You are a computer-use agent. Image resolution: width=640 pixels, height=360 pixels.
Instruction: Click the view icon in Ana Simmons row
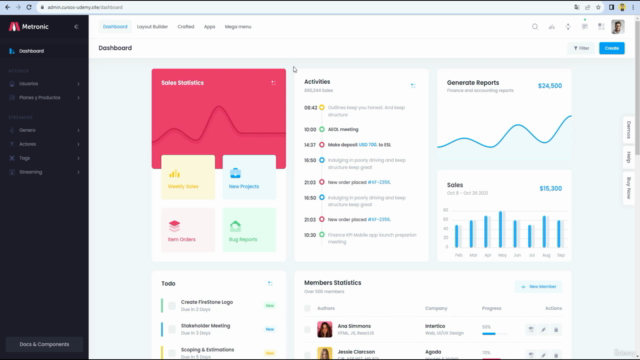click(531, 329)
